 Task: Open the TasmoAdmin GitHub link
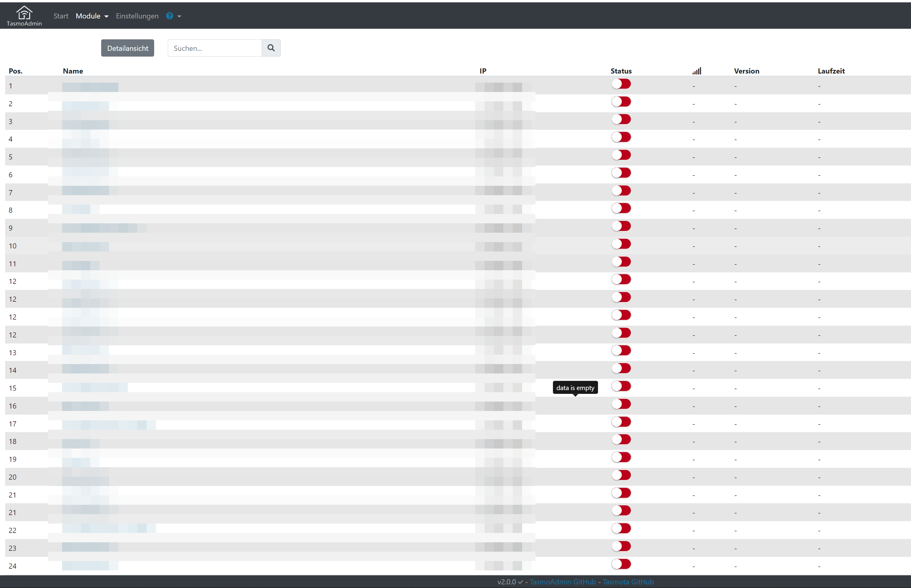click(x=562, y=582)
